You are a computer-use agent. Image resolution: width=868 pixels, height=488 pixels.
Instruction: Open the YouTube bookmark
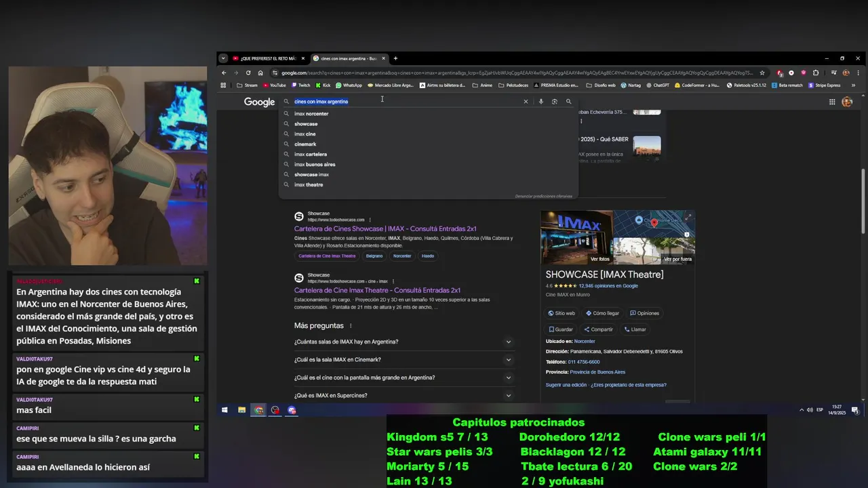(274, 85)
